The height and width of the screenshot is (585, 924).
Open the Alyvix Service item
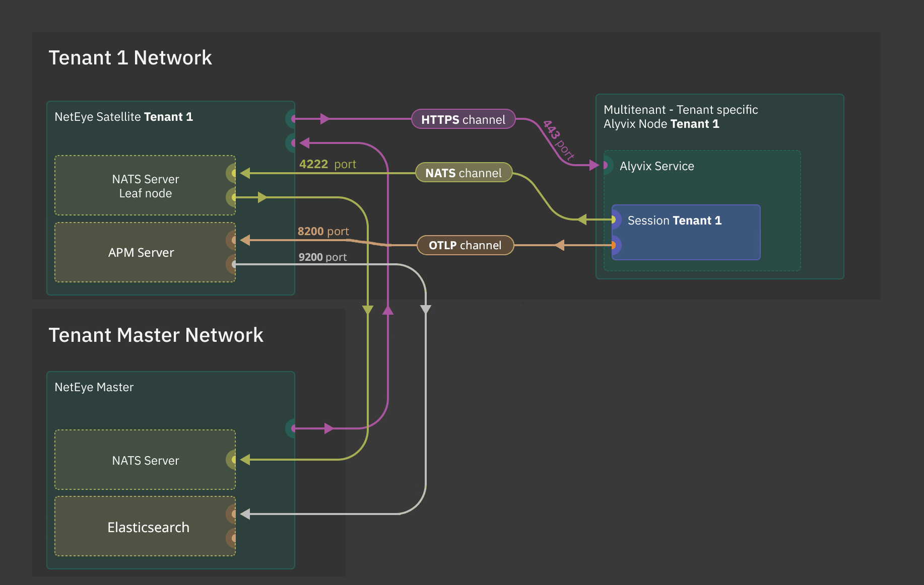click(x=656, y=166)
